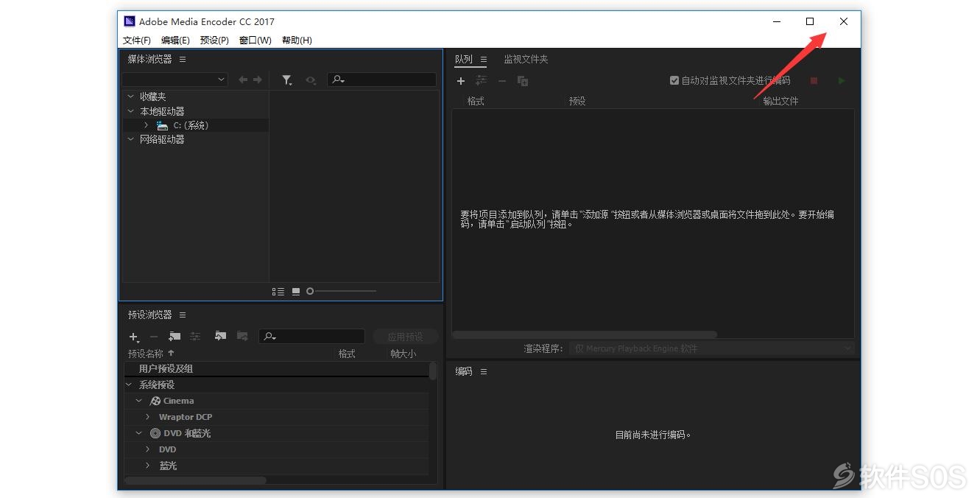Stop the queue with red stop button
Viewport: 980px width, 498px height.
coord(814,80)
